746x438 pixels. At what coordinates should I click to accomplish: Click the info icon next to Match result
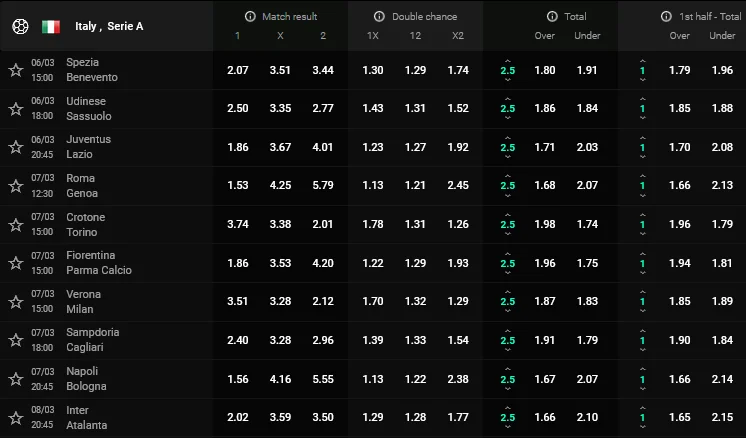(250, 17)
